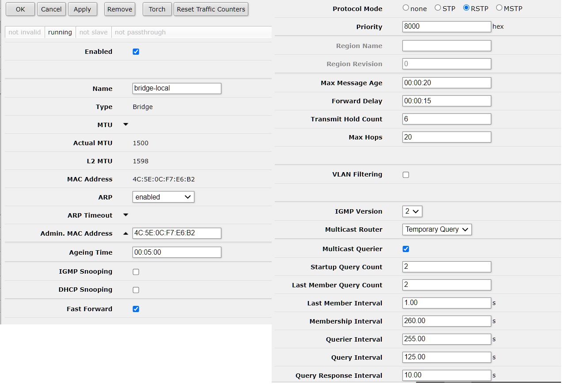Open the ARP enabled dropdown
588x384 pixels.
click(x=163, y=197)
